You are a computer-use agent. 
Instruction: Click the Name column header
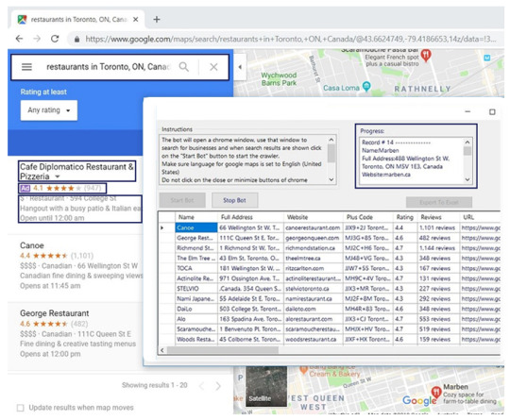tap(196, 217)
